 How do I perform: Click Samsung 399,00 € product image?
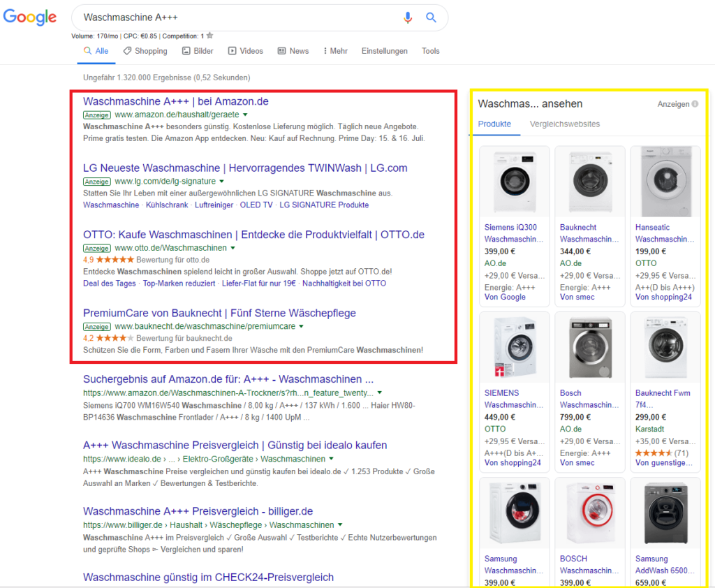coord(515,513)
